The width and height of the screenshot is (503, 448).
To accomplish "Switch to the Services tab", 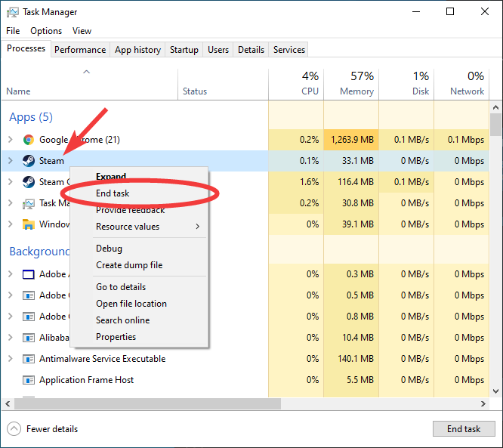I will point(289,50).
